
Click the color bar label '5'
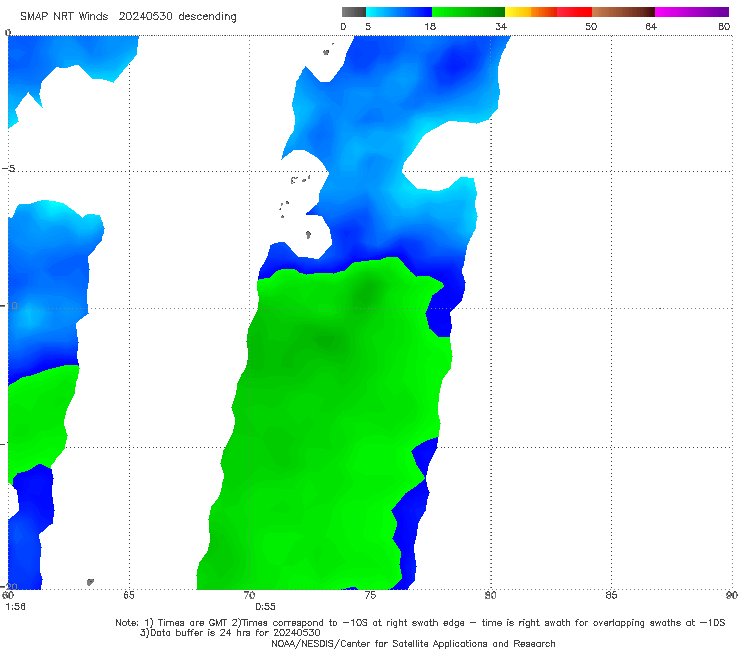coord(368,26)
